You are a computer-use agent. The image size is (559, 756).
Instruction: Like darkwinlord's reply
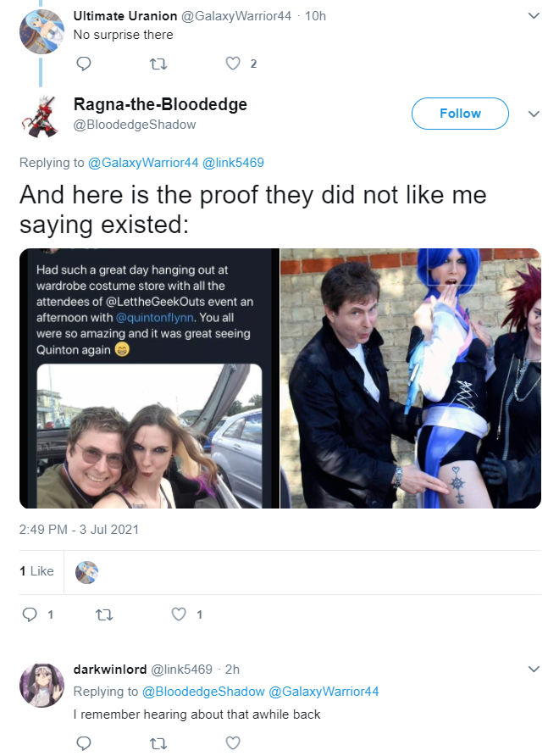click(233, 743)
